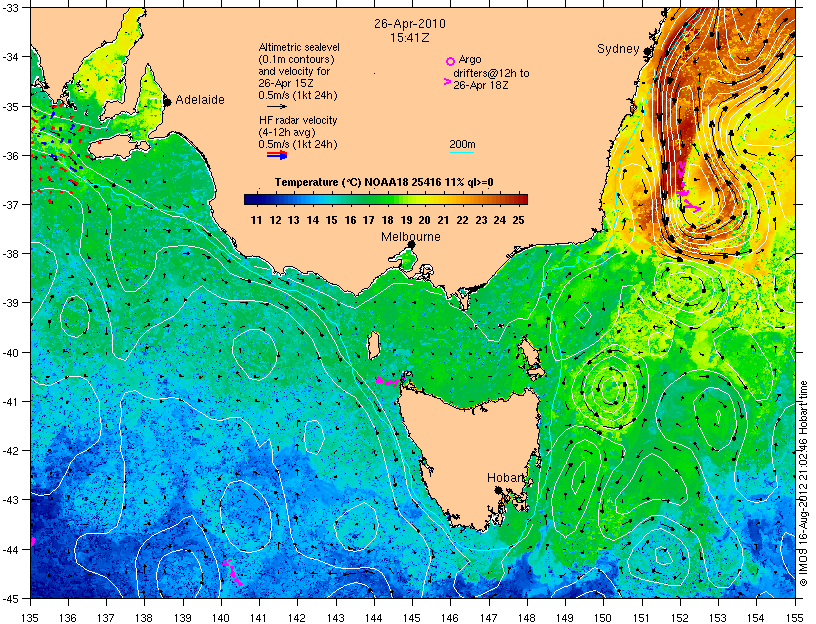
Task: Click the colorbar tick label 21
Action: 443,220
